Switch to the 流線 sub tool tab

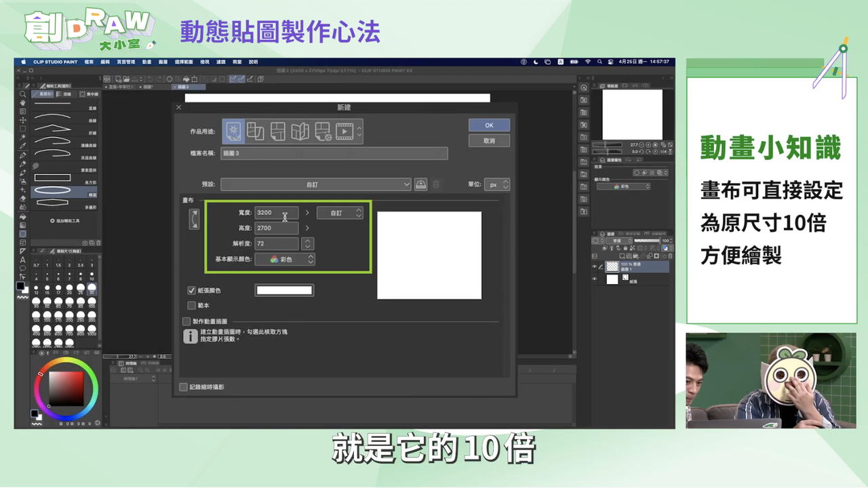pyautogui.click(x=65, y=94)
